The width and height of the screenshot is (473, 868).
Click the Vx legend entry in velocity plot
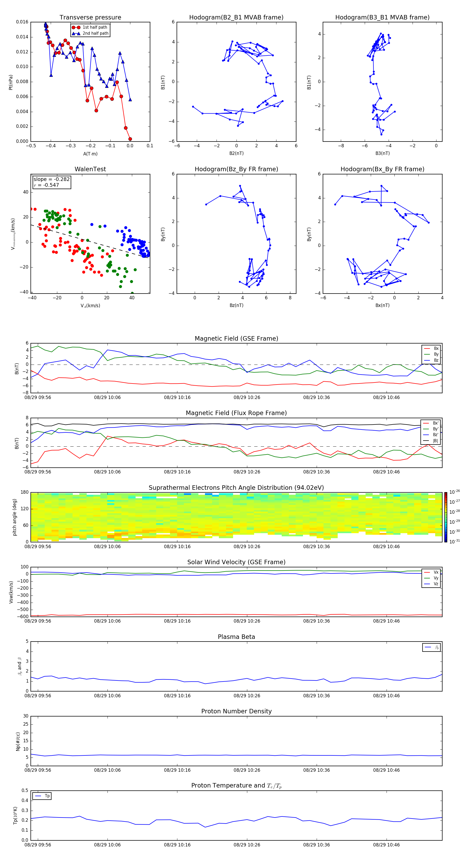coord(431,572)
